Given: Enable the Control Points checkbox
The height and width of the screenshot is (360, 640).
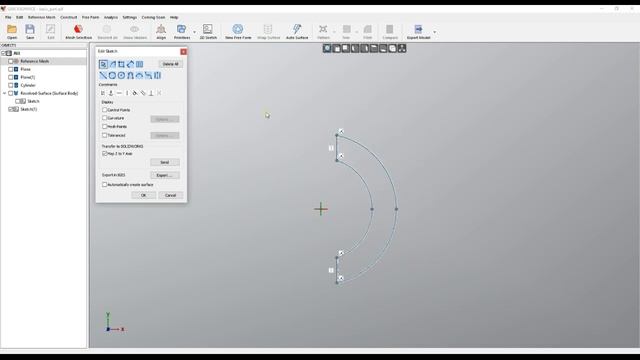Looking at the screenshot, I should point(104,110).
